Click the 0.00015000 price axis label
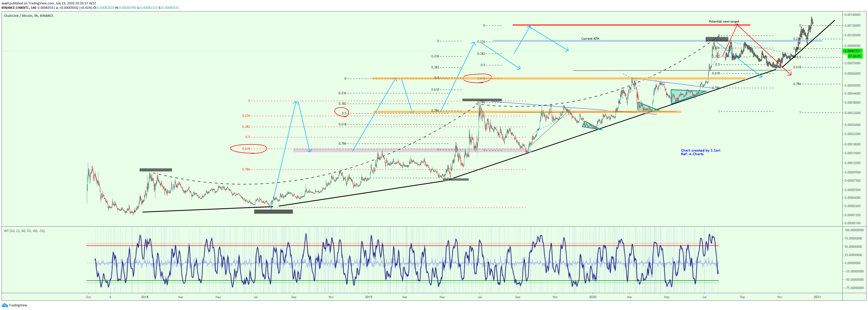The width and height of the screenshot is (868, 310). [x=852, y=153]
